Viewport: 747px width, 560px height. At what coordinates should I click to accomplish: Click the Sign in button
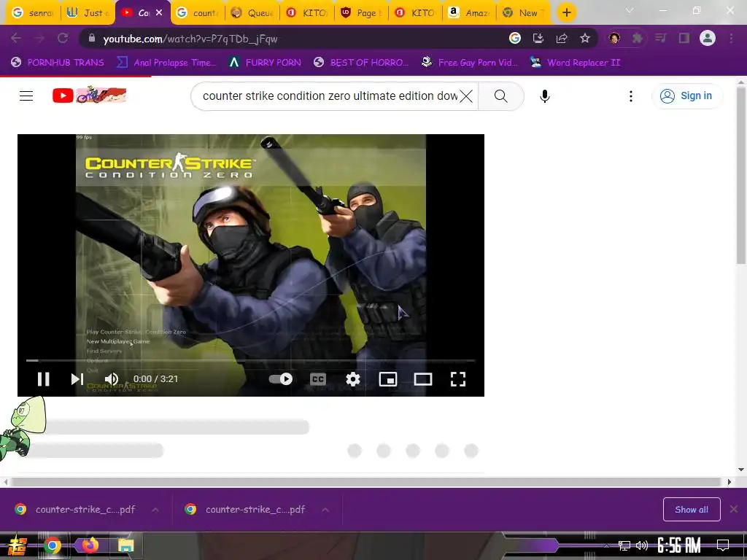(686, 96)
